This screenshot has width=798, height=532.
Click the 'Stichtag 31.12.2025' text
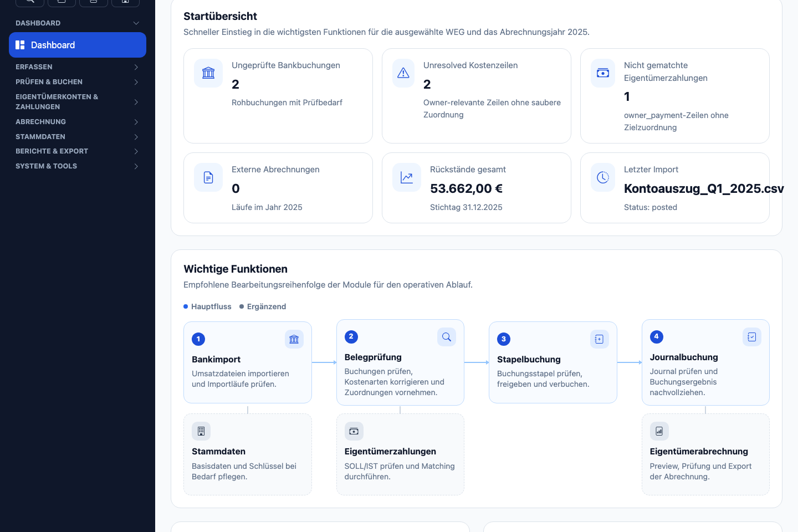[x=466, y=207]
